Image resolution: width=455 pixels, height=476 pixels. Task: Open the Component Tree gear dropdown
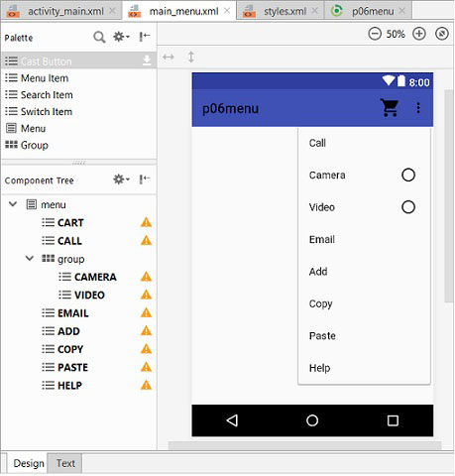point(121,179)
